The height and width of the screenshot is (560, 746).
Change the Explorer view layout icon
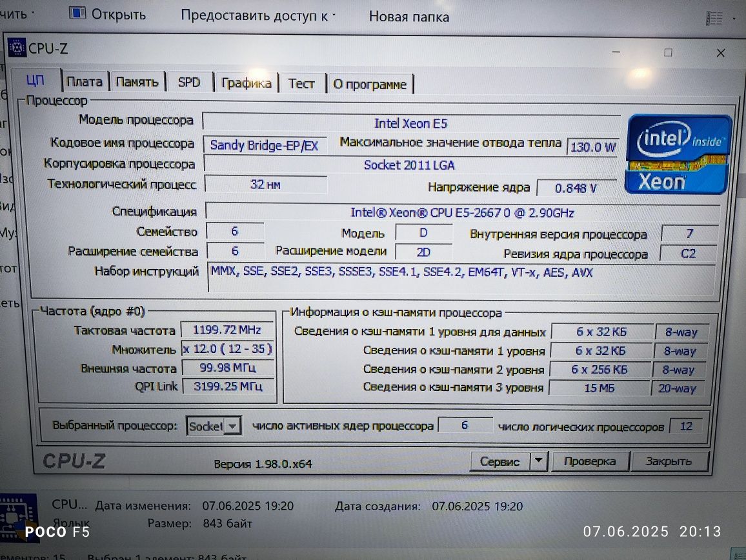[x=714, y=19]
